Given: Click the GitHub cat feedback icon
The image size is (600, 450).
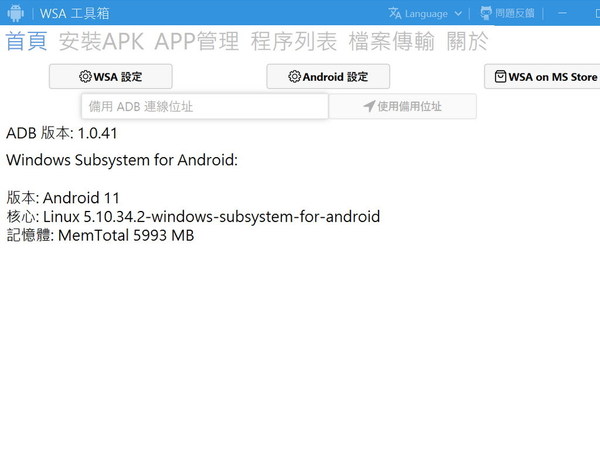Looking at the screenshot, I should (x=486, y=13).
